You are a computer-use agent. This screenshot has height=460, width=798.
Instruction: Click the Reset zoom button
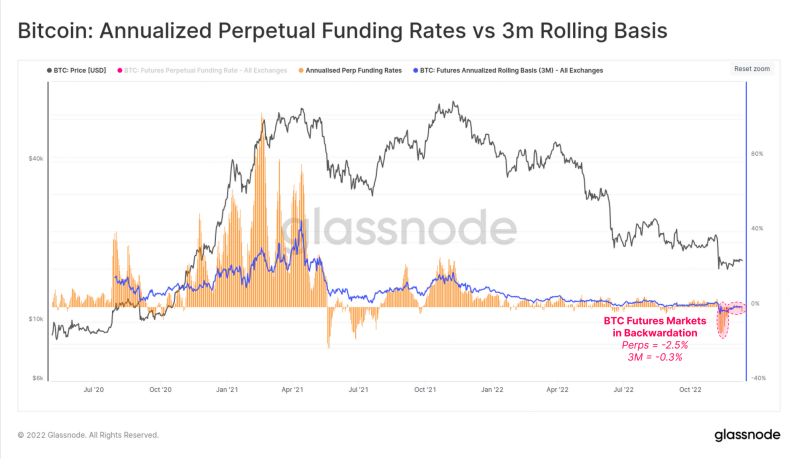752,69
